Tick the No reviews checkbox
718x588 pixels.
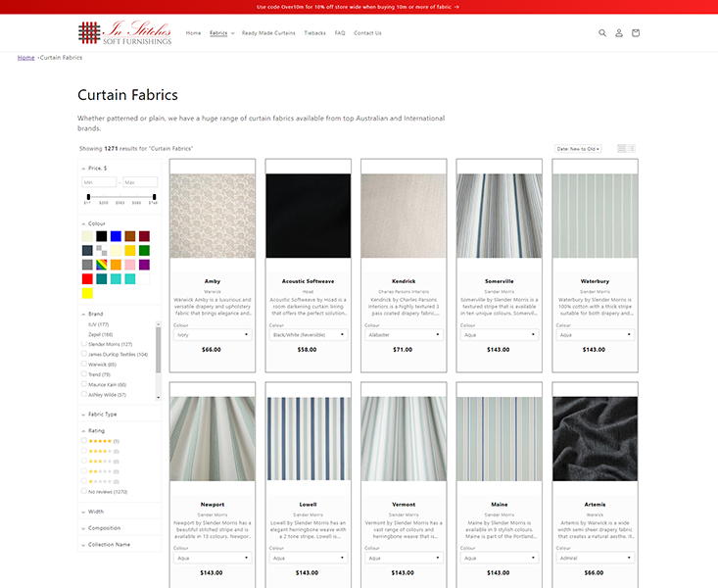click(x=84, y=491)
